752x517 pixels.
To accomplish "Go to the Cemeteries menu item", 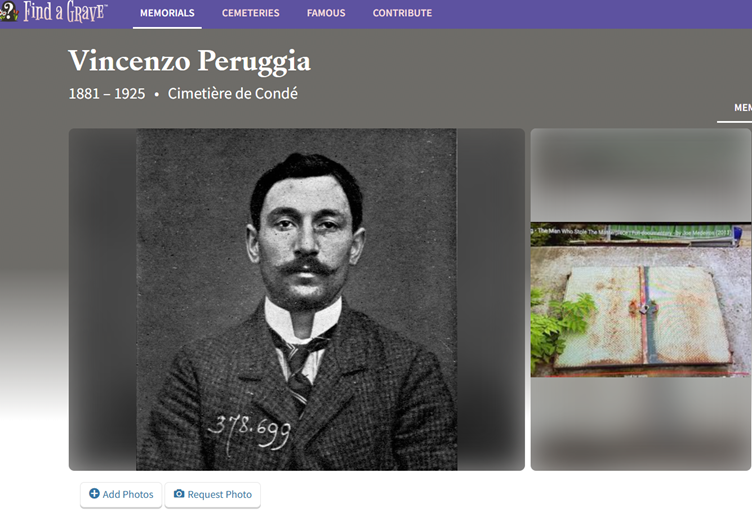I will click(250, 13).
